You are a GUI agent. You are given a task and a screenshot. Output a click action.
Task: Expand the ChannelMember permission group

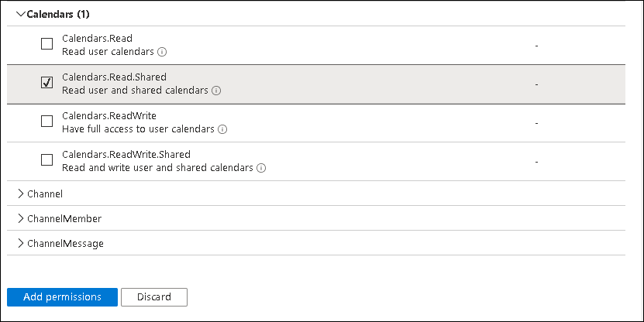pos(20,218)
